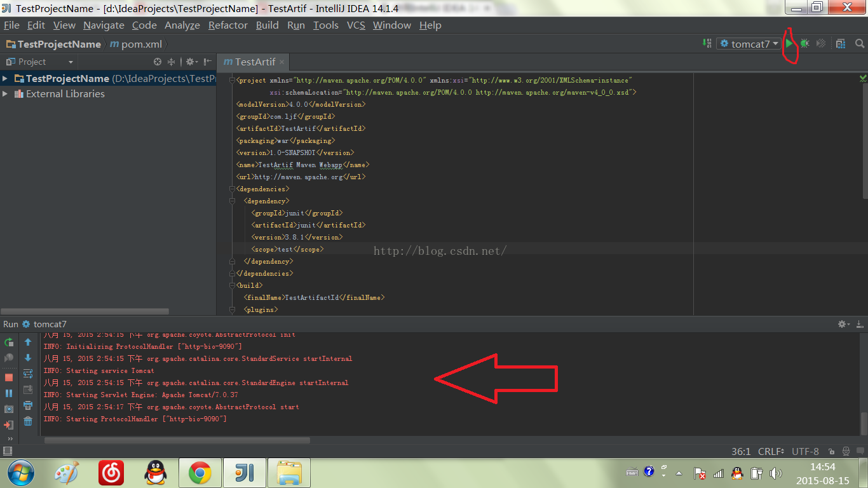Viewport: 868px width, 488px height.
Task: Open the VCS menu
Action: tap(356, 25)
